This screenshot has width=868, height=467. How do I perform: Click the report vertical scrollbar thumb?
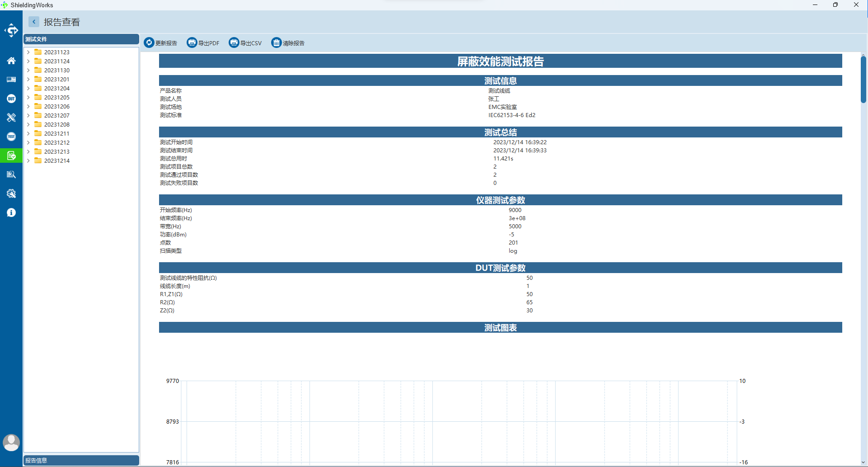pyautogui.click(x=863, y=80)
